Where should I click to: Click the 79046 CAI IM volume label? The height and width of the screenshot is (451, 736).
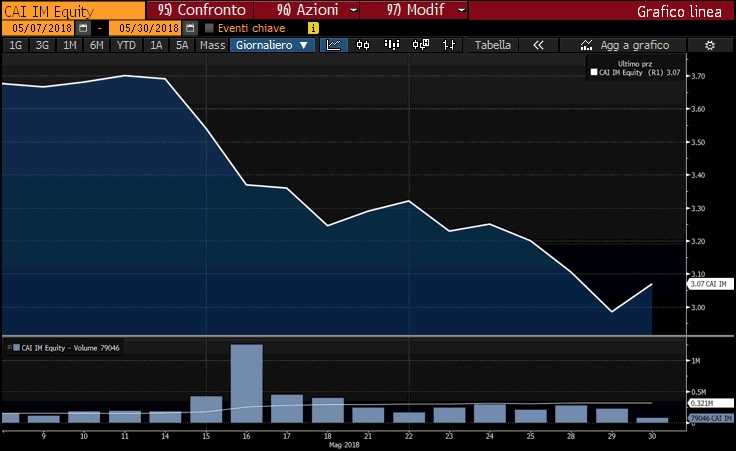[x=710, y=418]
